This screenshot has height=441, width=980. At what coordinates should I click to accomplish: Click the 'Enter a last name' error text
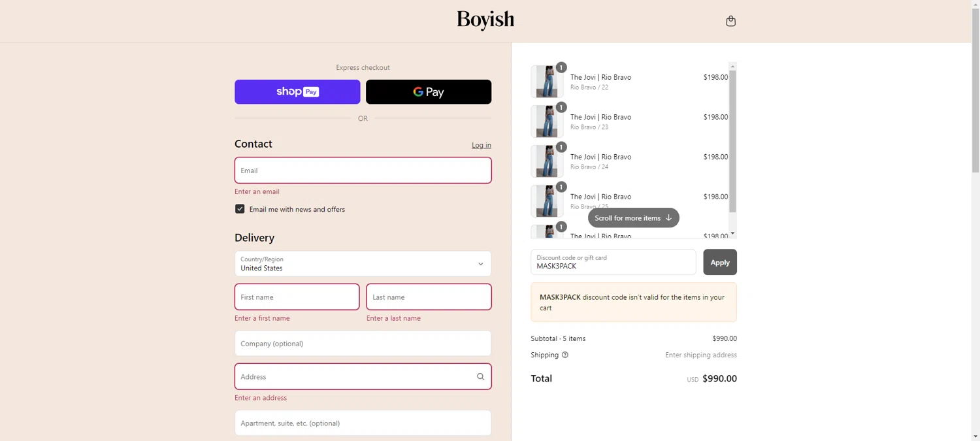(x=393, y=318)
